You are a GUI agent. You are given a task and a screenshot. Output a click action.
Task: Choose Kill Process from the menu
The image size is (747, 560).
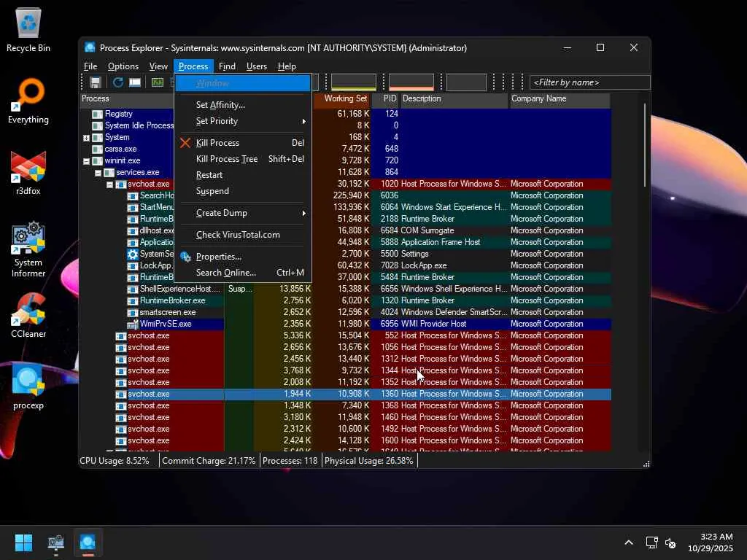[x=243, y=143]
